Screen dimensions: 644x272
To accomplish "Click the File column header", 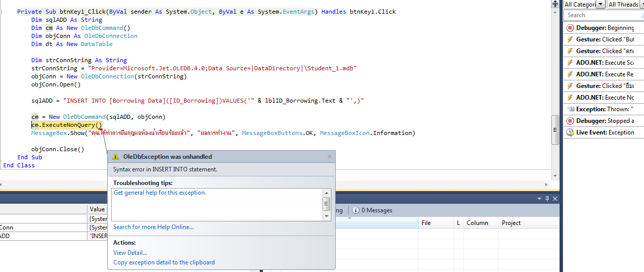I will pos(426,223).
